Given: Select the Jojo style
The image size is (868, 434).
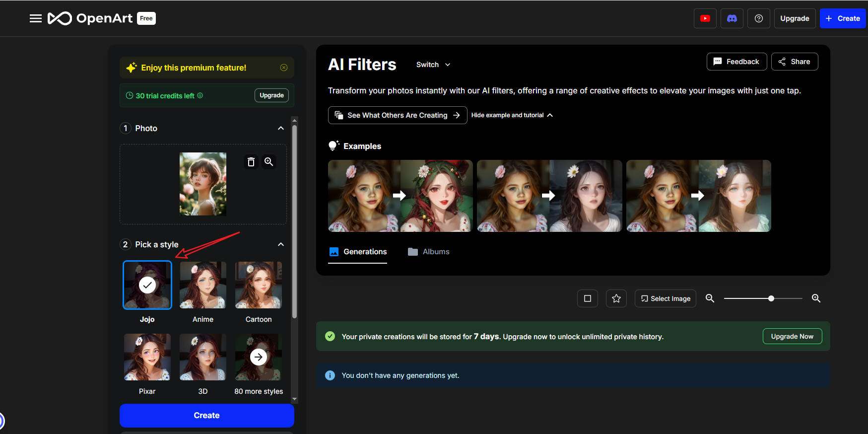Looking at the screenshot, I should [x=147, y=285].
